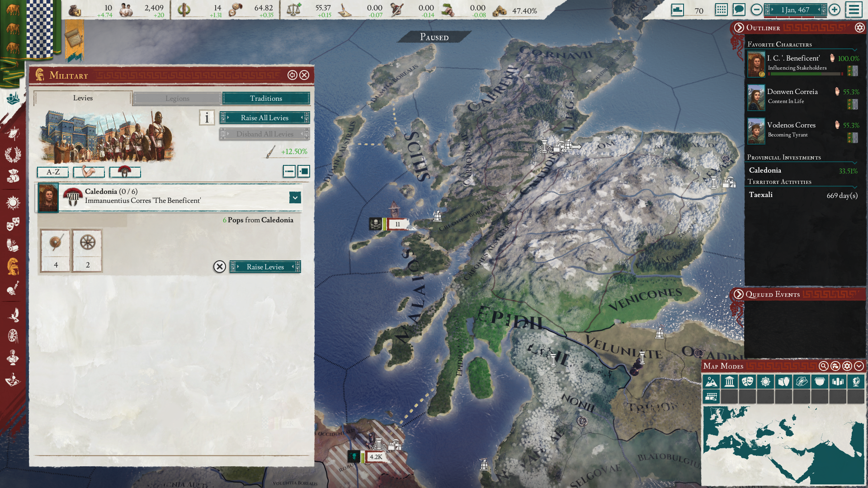This screenshot has width=868, height=488.
Task: Select the Levies tab
Action: (83, 98)
